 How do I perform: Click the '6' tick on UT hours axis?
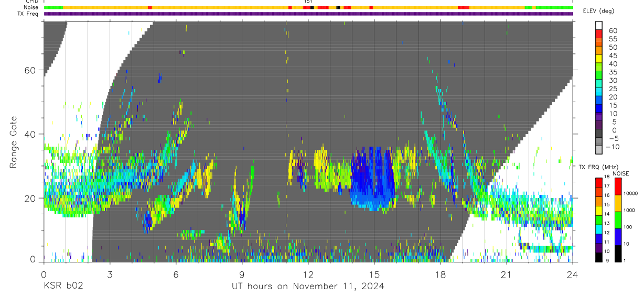point(176,274)
